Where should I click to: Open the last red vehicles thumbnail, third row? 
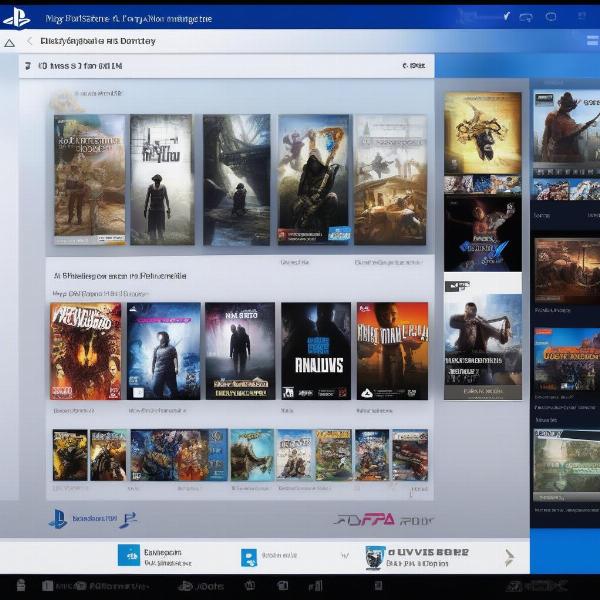click(410, 455)
